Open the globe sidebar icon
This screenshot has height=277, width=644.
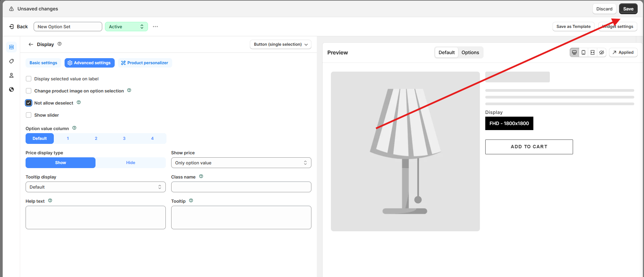(11, 89)
